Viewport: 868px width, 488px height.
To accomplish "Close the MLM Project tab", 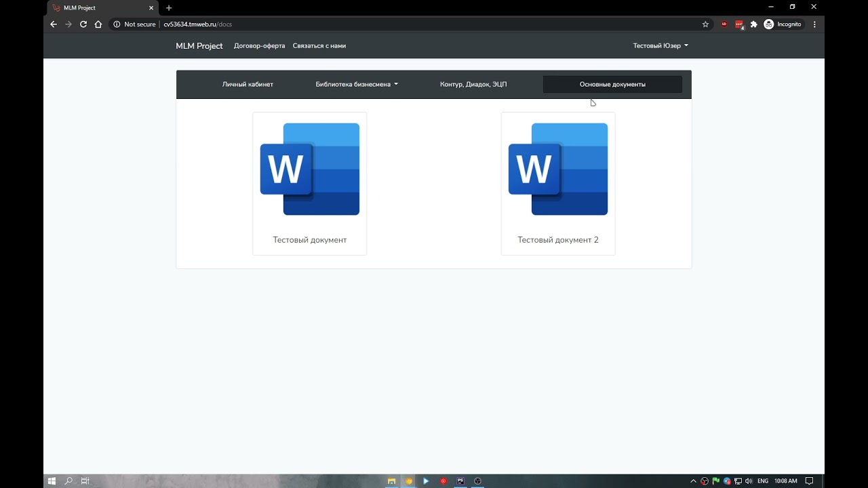I will (151, 8).
